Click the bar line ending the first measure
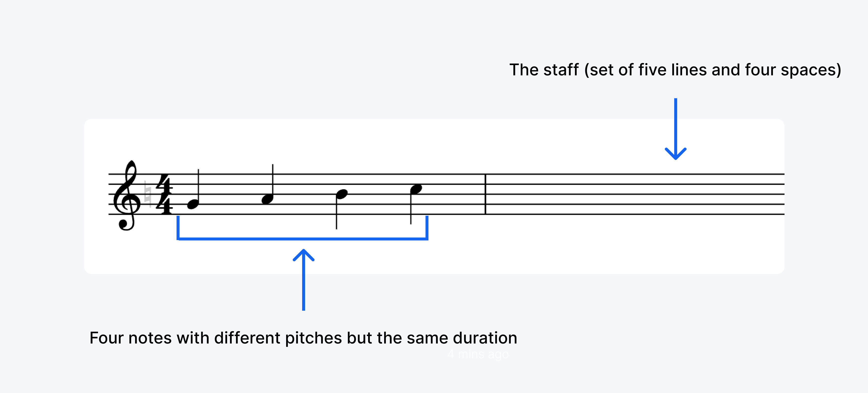 pos(486,194)
